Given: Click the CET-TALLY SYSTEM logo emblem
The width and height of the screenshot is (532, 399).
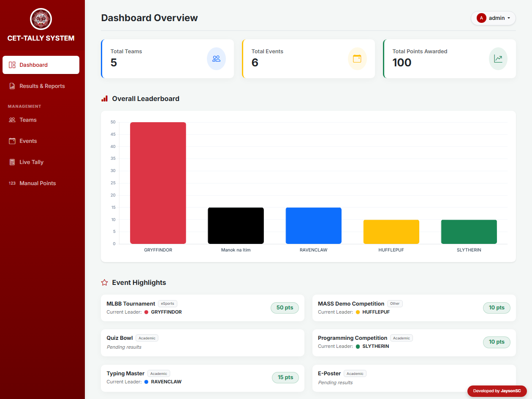Looking at the screenshot, I should pyautogui.click(x=41, y=19).
